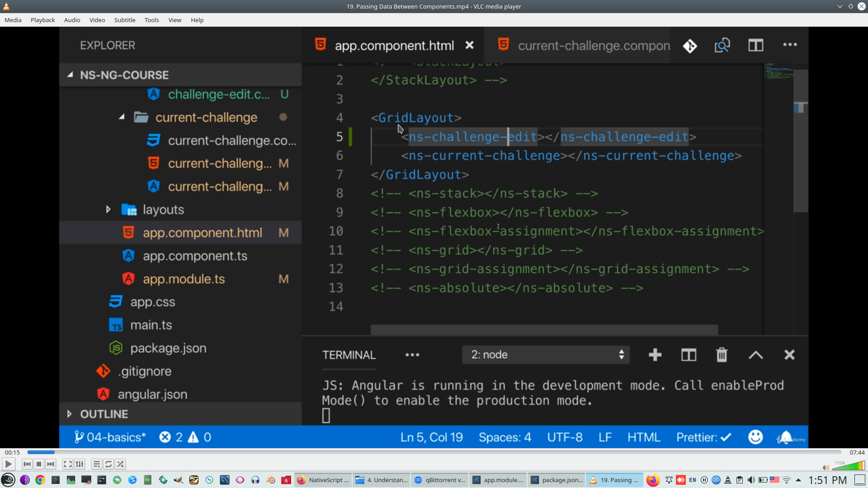Click the Prettier checkmark in the status bar
Screen dimensions: 868x488
[703, 437]
